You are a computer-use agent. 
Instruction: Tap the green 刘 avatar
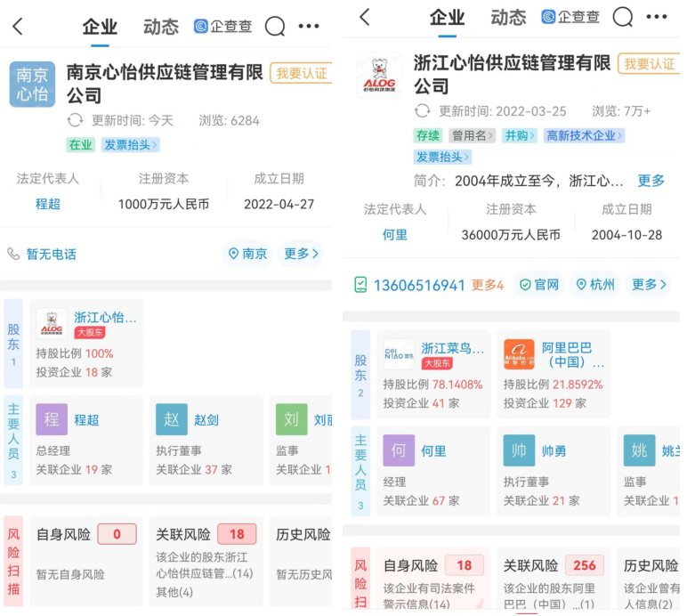tap(292, 419)
